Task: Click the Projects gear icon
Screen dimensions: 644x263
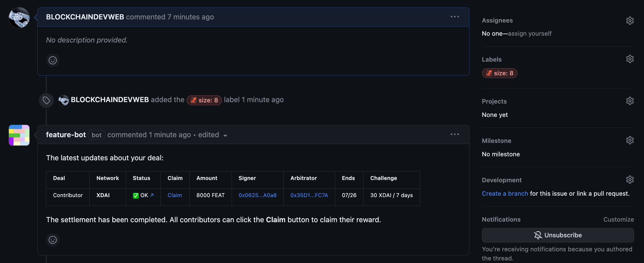Action: [x=630, y=101]
